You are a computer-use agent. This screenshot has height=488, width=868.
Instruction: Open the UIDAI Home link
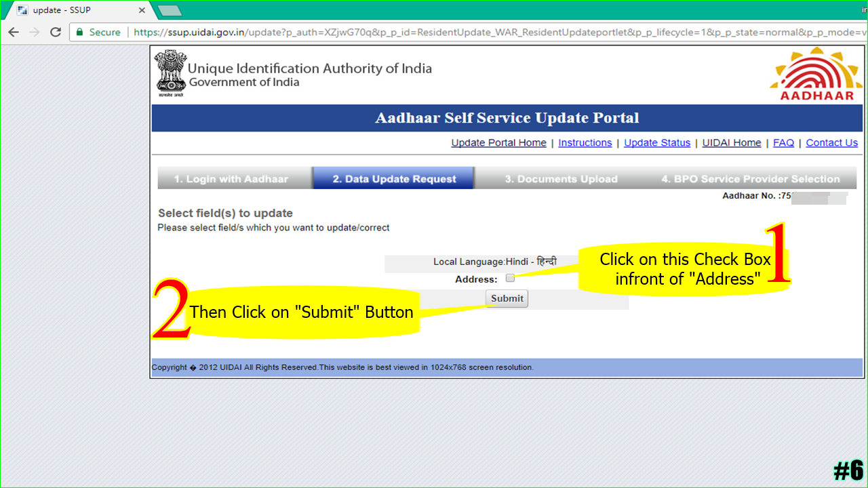pyautogui.click(x=732, y=143)
